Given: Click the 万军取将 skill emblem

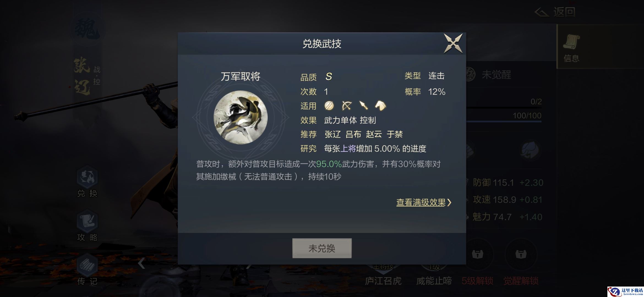Looking at the screenshot, I should [x=241, y=117].
